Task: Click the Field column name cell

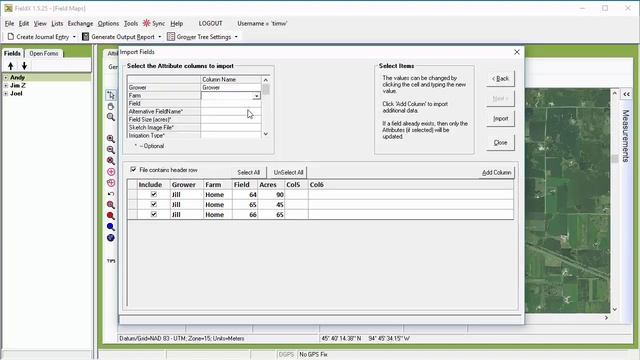Action: (231, 104)
